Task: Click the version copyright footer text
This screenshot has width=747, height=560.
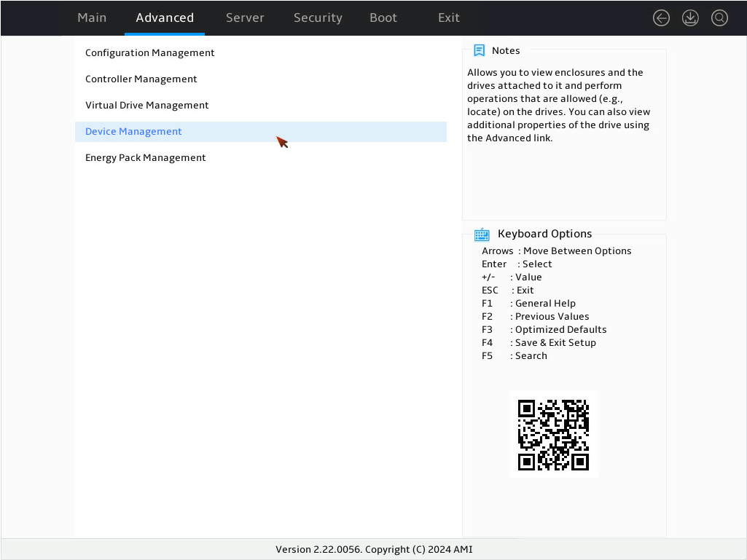Action: tap(374, 550)
